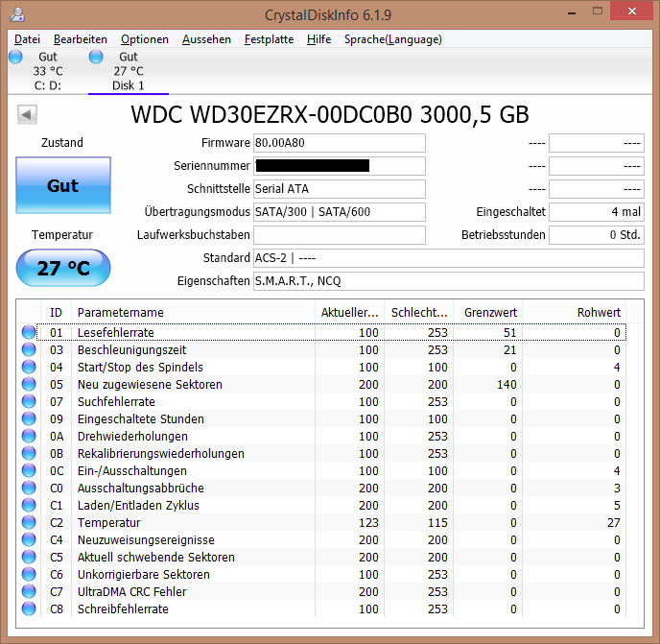Click status orb of Rekalibrierungswiederholungen row
660x644 pixels.
(x=29, y=453)
